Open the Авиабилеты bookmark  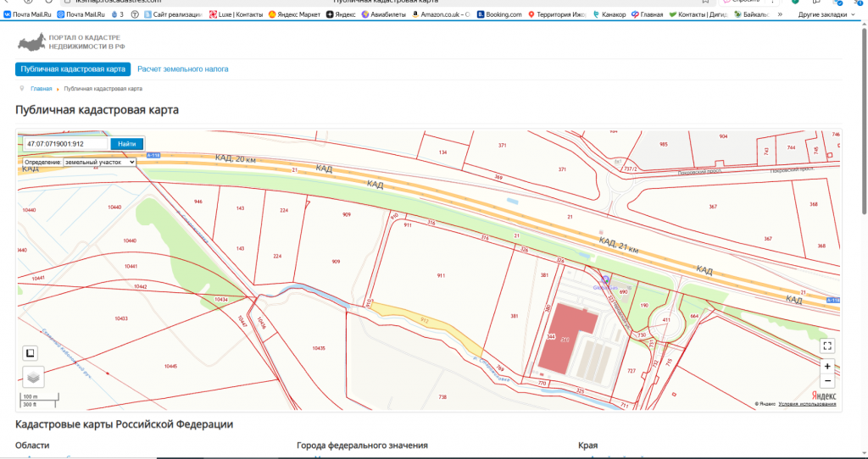384,15
